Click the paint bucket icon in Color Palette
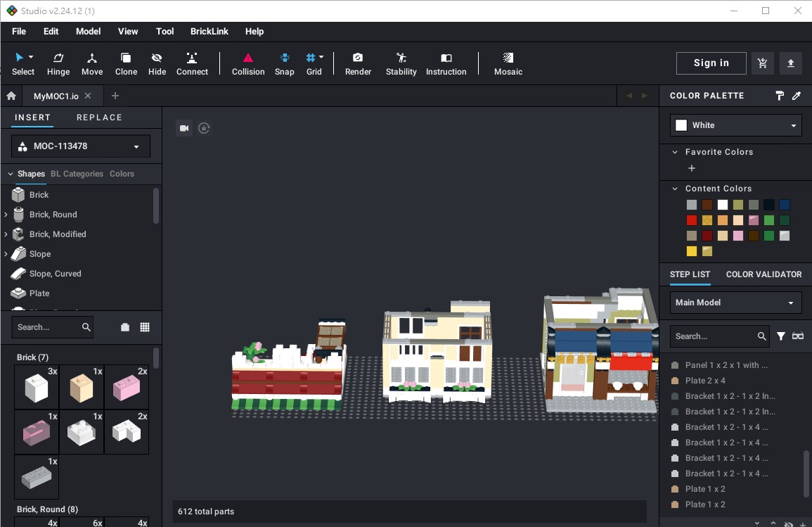The image size is (812, 527). click(x=780, y=96)
